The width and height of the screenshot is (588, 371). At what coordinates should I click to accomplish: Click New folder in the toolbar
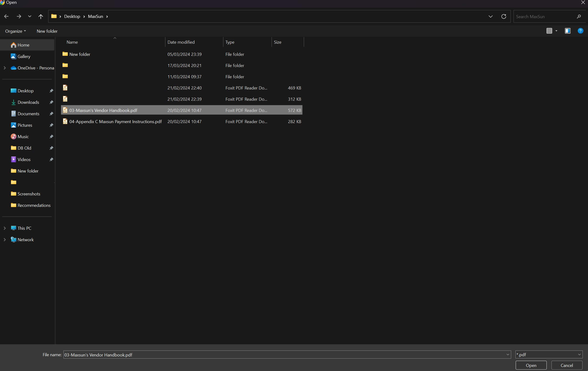[x=47, y=31]
